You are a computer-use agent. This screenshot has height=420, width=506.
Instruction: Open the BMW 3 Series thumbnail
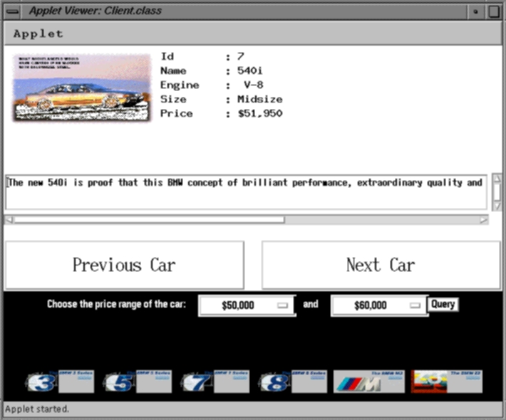(60, 382)
